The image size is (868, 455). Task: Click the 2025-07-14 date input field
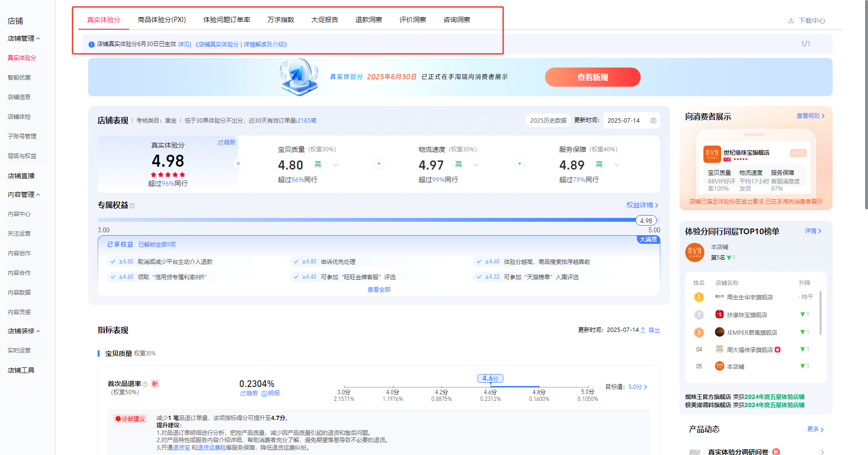click(x=624, y=121)
